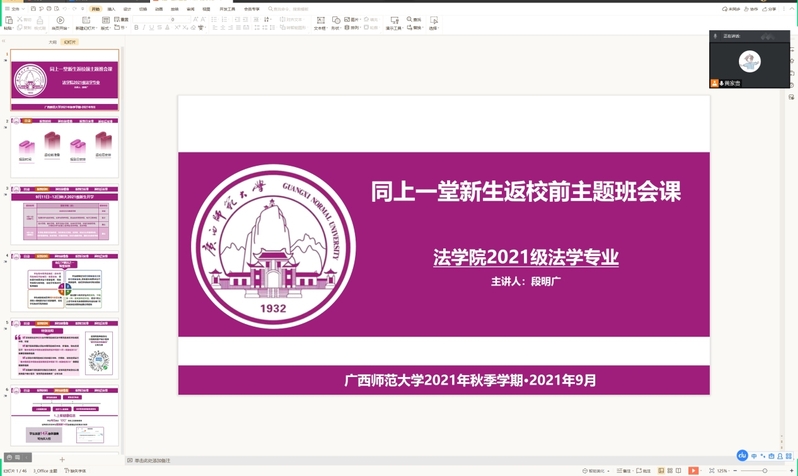This screenshot has height=476, width=798.
Task: Toggle Italic formatting
Action: tap(144, 27)
